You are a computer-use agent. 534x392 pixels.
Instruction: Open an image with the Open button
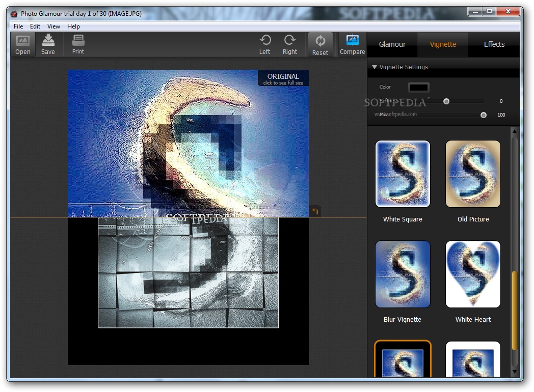pos(23,45)
